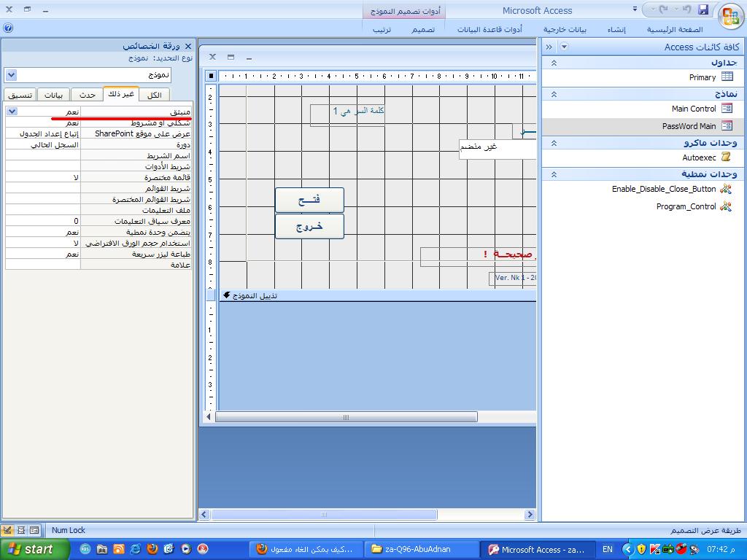Click the خروج button on the form
Screen dimensions: 747x560
pos(309,226)
